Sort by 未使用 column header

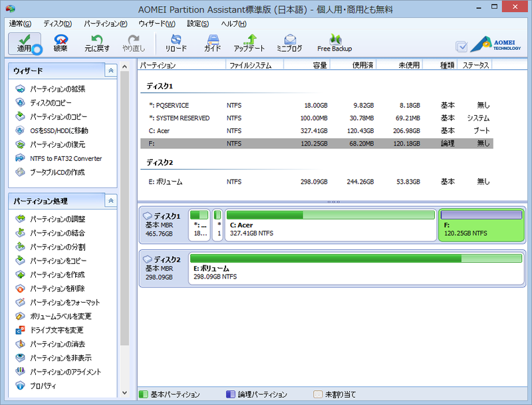(400, 65)
